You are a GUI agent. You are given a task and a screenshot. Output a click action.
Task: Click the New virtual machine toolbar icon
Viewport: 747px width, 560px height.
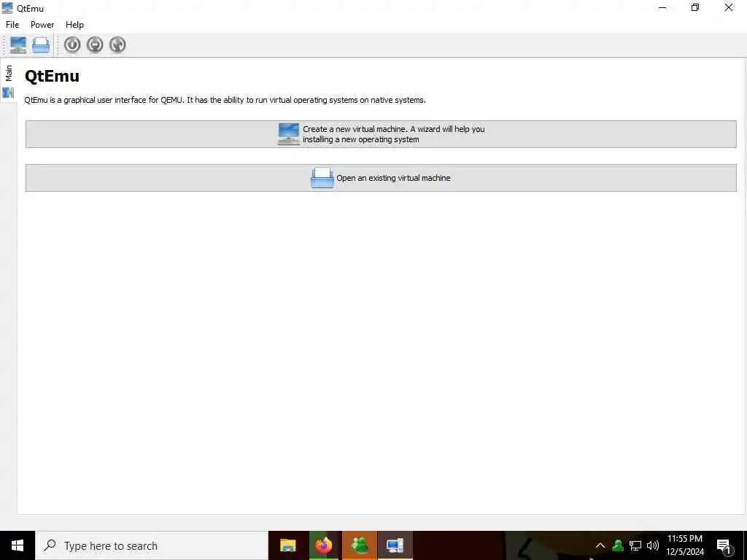[18, 44]
